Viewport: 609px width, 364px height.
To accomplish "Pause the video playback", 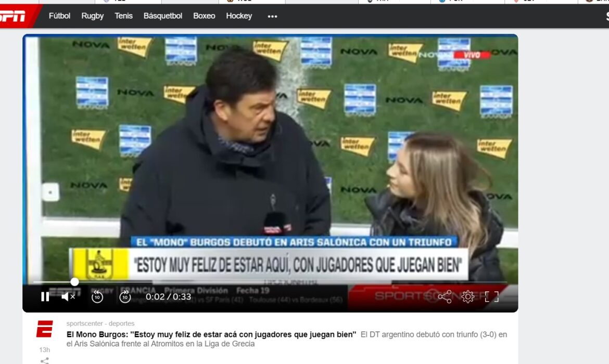I will (x=45, y=297).
